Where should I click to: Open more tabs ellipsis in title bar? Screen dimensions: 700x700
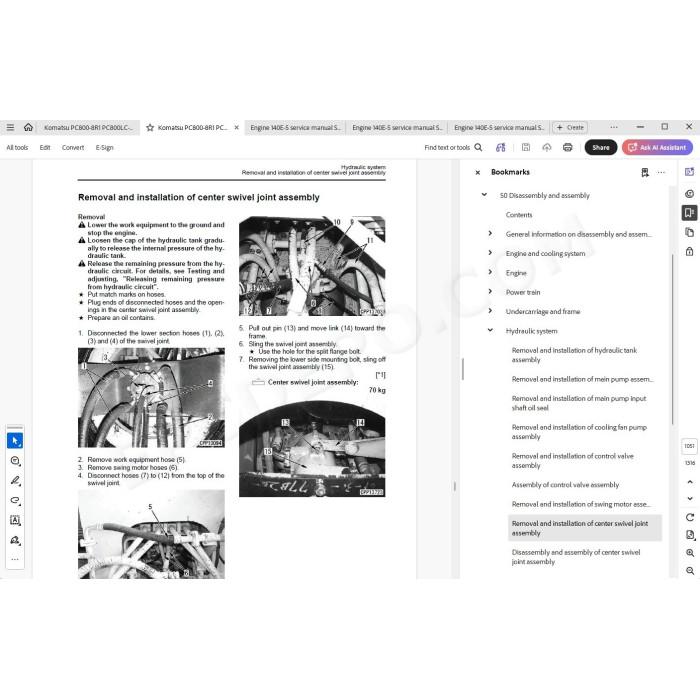(614, 127)
